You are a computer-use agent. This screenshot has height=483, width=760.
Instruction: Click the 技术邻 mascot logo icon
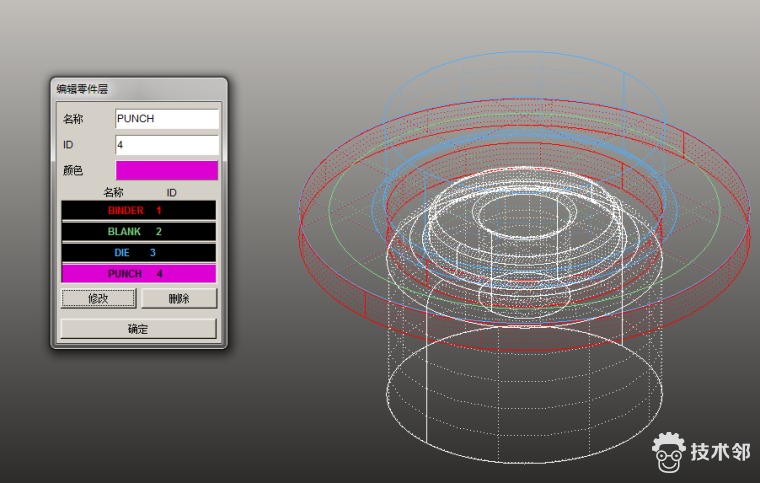pyautogui.click(x=669, y=452)
